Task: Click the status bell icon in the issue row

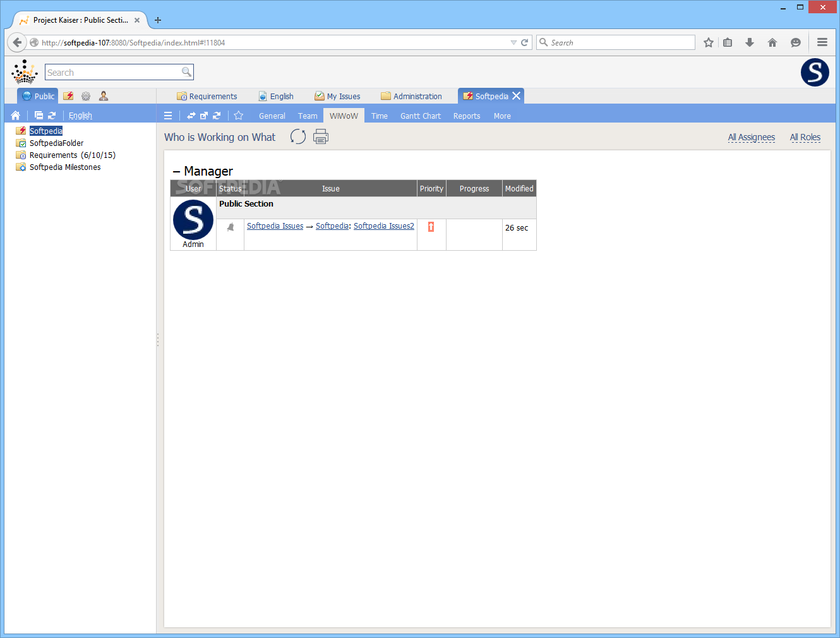Action: 231,227
